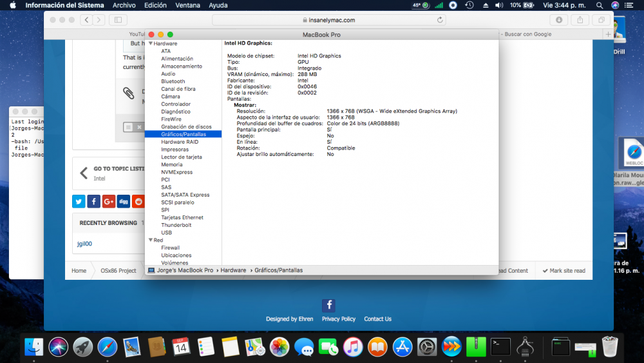Open Notification Center in menu bar

click(x=629, y=5)
